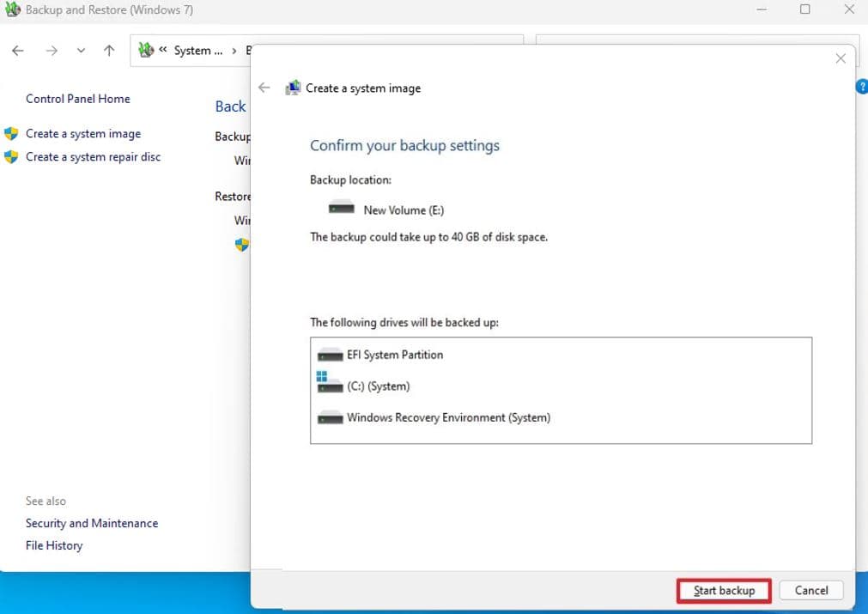Click the dialog back arrow icon
Viewport: 868px width, 614px height.
[x=264, y=88]
